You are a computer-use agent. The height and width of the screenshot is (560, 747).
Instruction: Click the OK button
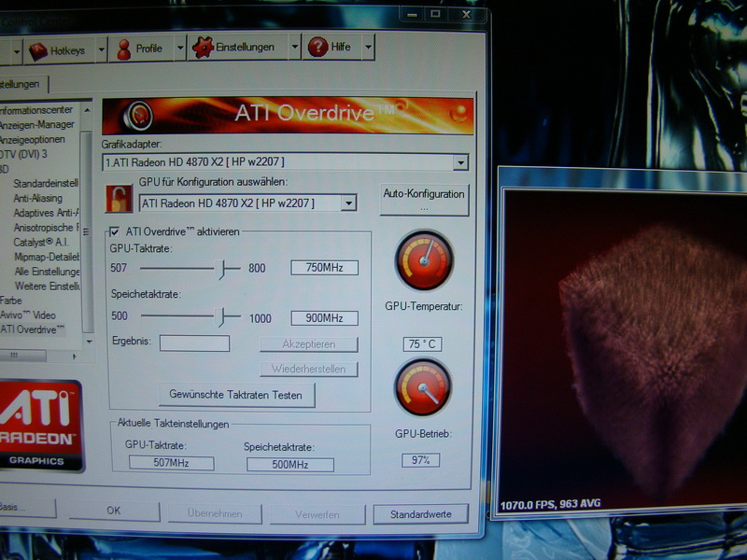[x=114, y=511]
